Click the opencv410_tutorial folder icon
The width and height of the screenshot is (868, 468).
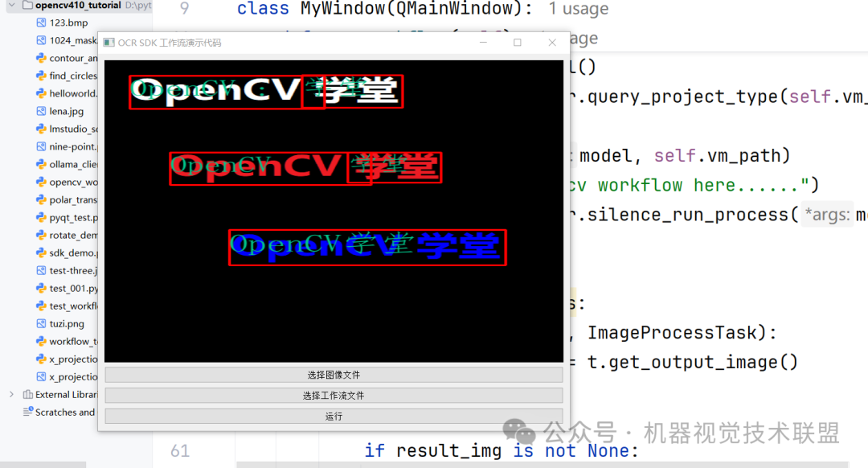(x=27, y=5)
